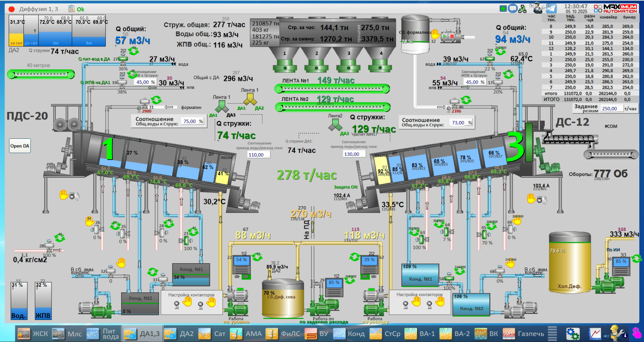644x342 pixels.
Task: Toggle left contactor settings hand icon
Action: click(x=187, y=302)
